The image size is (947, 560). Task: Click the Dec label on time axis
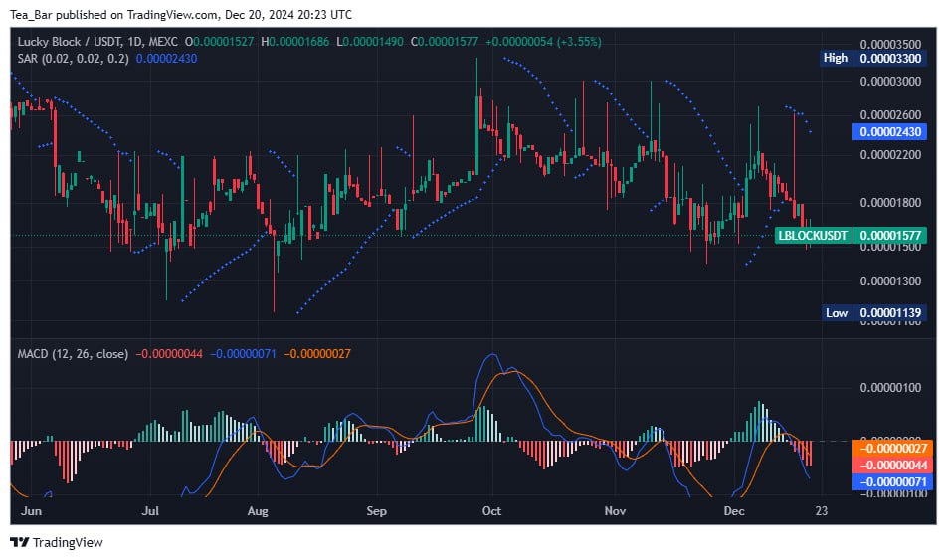pos(734,511)
